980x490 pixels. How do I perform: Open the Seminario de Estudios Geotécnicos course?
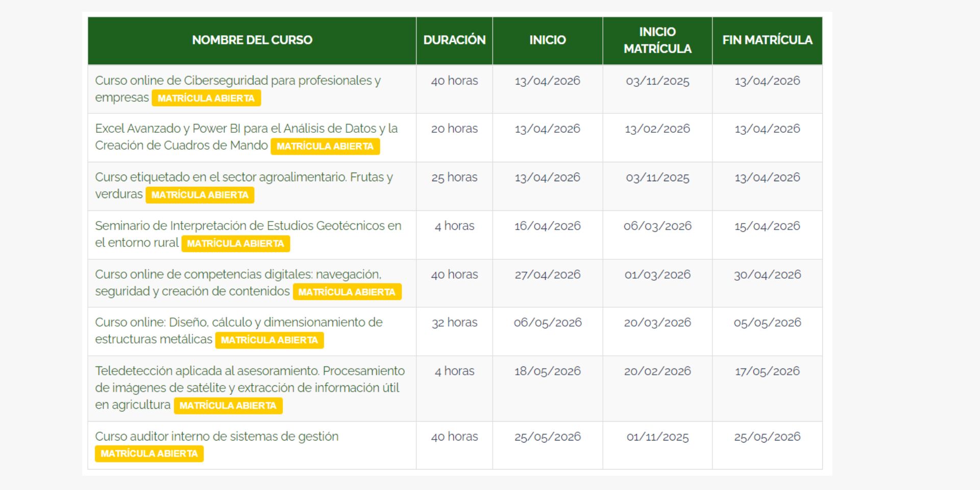click(248, 226)
